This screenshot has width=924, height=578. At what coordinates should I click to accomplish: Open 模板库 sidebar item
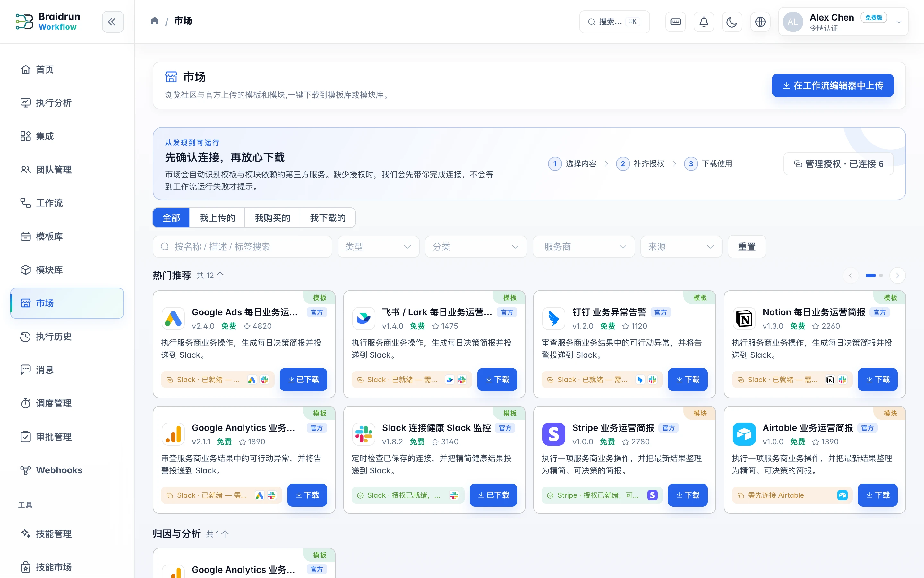(67, 236)
